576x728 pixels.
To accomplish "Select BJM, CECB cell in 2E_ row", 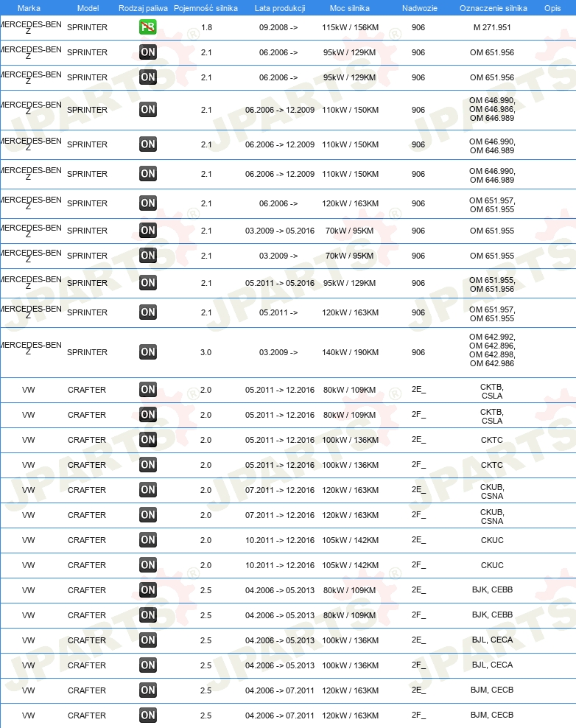I will 492,690.
